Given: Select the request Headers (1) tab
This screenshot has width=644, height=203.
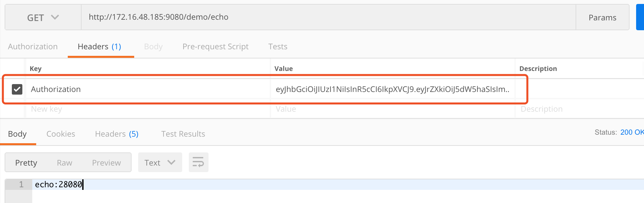Looking at the screenshot, I should 99,47.
